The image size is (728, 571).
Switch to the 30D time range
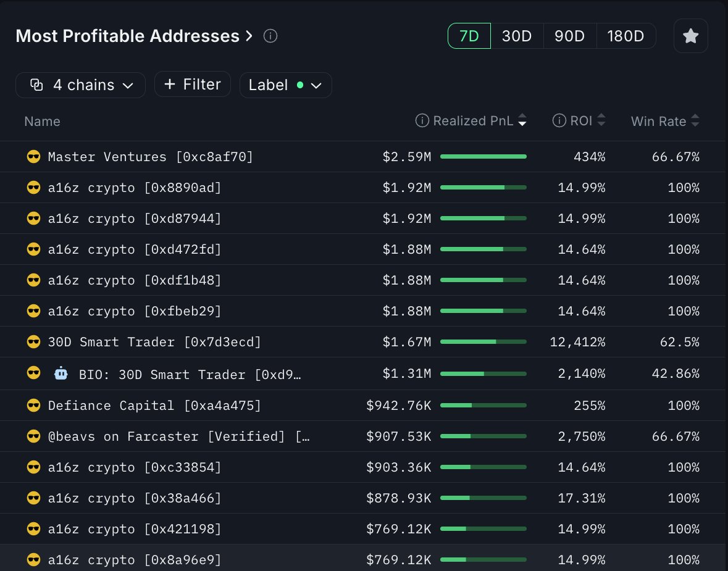click(517, 36)
